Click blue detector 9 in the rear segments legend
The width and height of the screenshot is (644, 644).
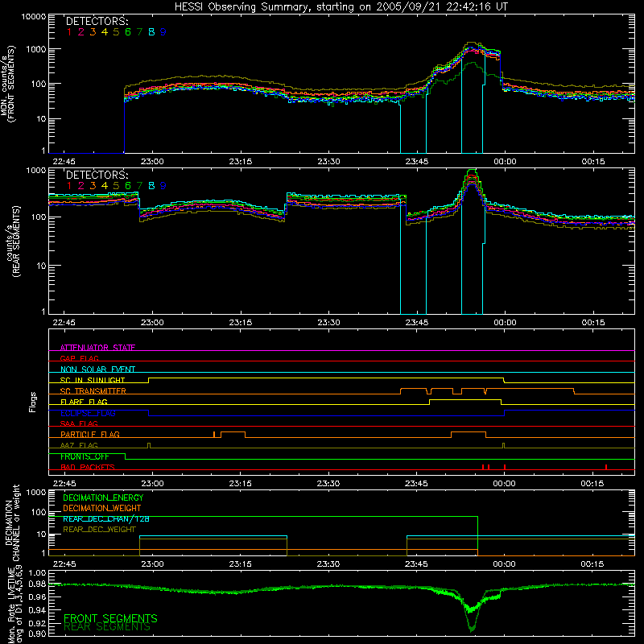coord(163,186)
